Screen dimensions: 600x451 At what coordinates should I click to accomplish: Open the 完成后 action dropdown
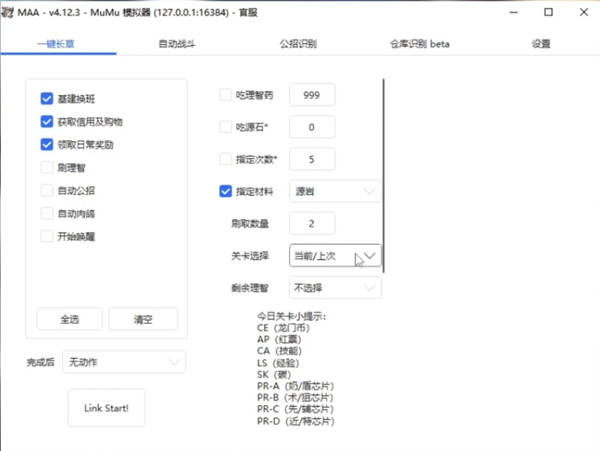124,361
